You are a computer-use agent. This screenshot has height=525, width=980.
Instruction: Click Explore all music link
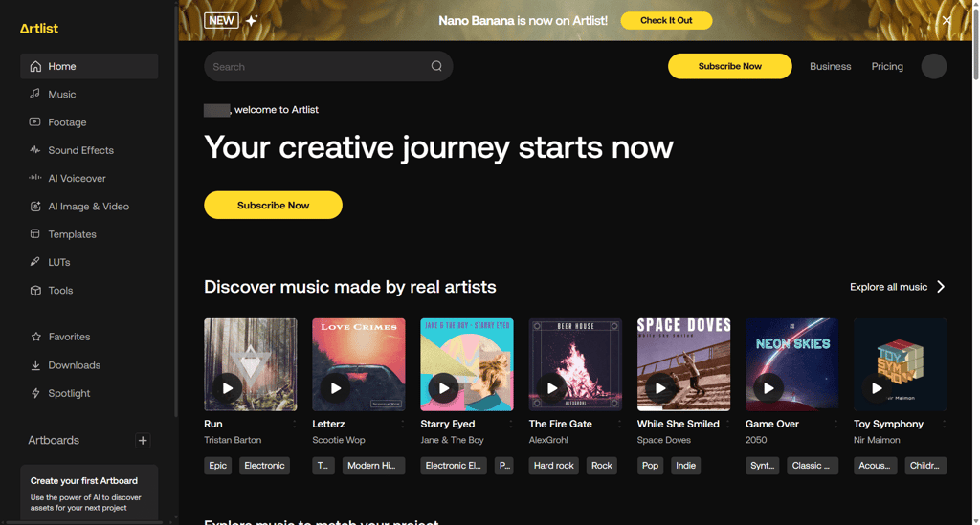click(888, 287)
